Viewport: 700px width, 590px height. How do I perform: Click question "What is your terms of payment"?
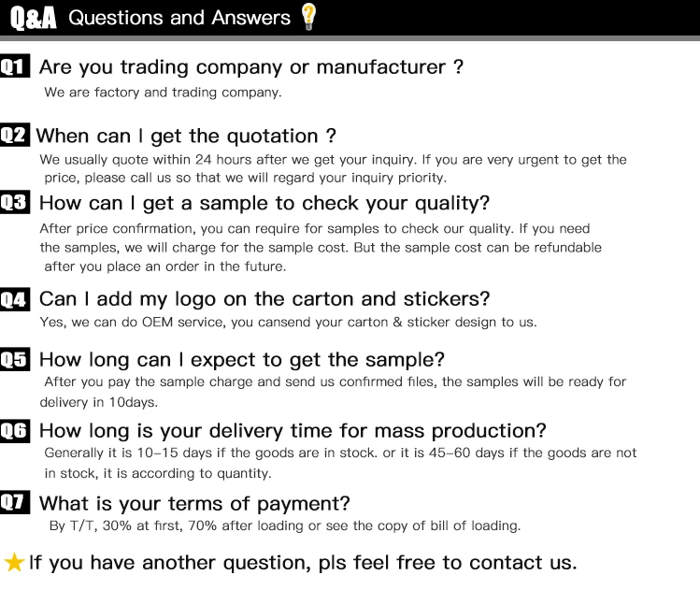point(194,503)
